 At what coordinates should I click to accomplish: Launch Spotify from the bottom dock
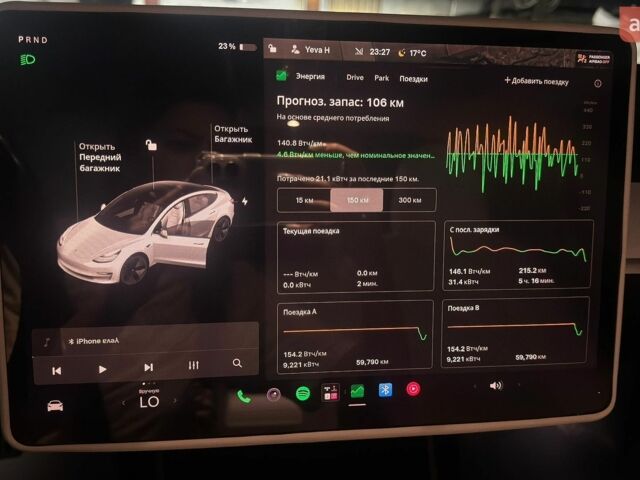pos(303,393)
